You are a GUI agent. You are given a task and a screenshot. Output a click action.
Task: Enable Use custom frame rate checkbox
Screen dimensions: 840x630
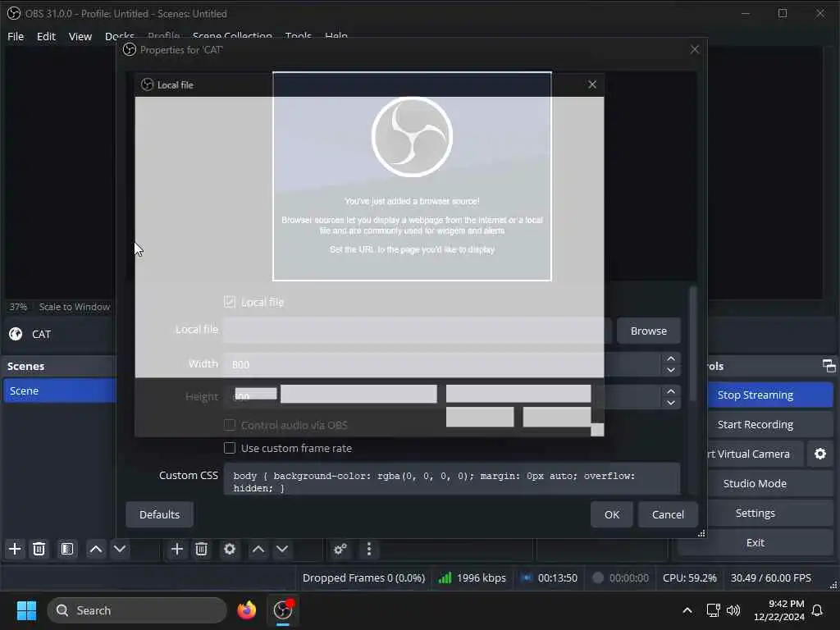point(230,448)
